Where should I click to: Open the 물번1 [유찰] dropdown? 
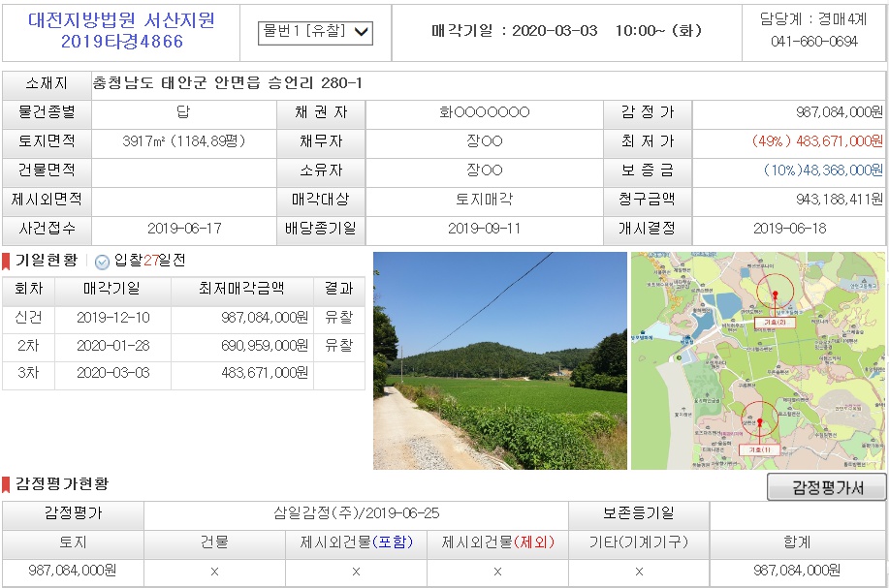(315, 32)
